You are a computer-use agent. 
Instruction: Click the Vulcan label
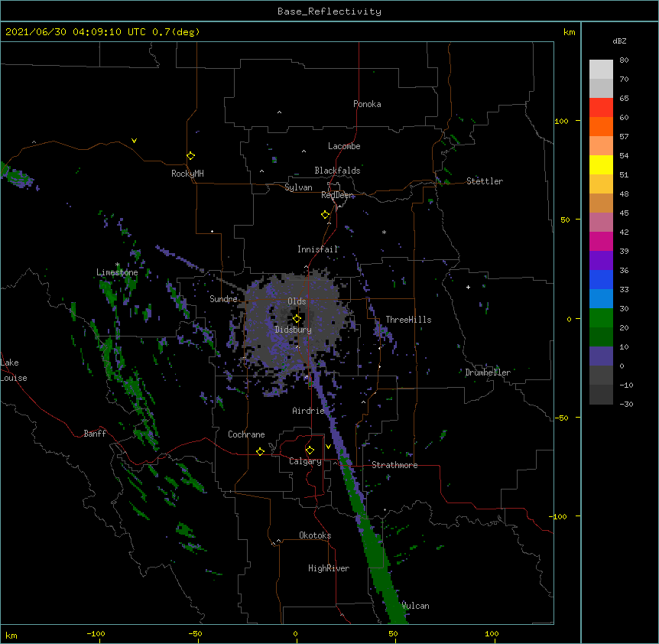tap(415, 606)
